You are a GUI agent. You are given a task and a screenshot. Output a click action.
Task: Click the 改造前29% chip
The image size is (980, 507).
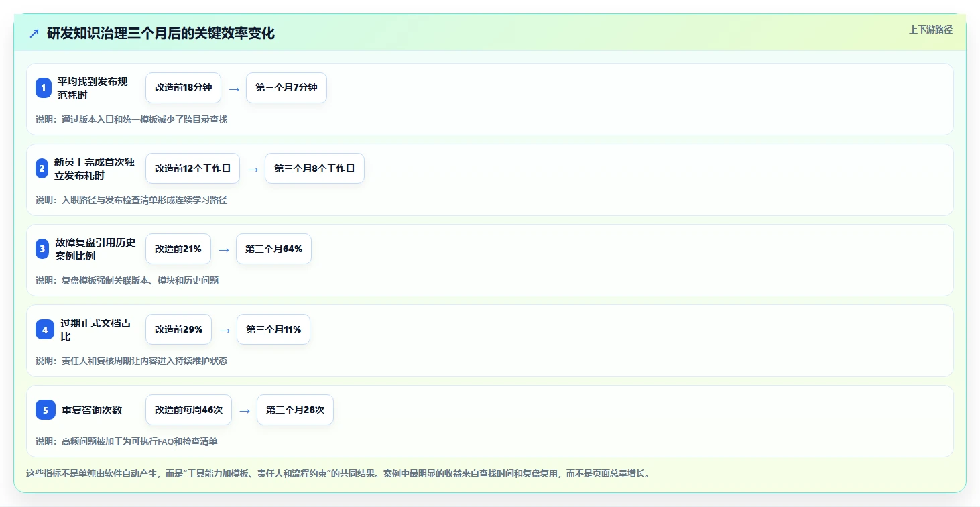pyautogui.click(x=178, y=329)
